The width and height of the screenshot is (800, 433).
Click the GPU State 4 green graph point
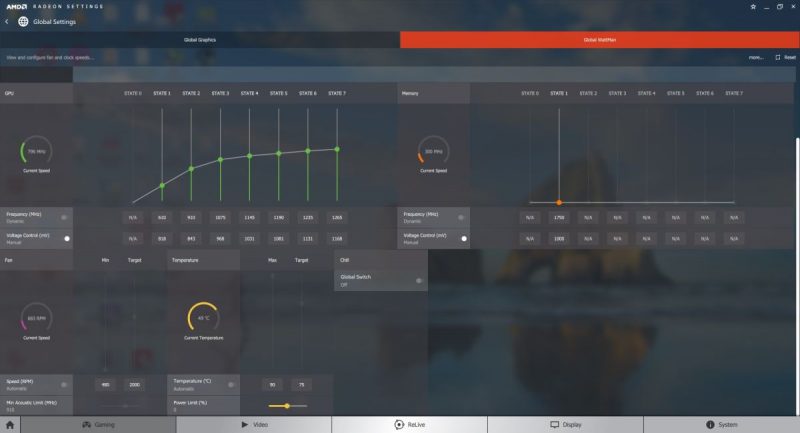click(x=249, y=156)
